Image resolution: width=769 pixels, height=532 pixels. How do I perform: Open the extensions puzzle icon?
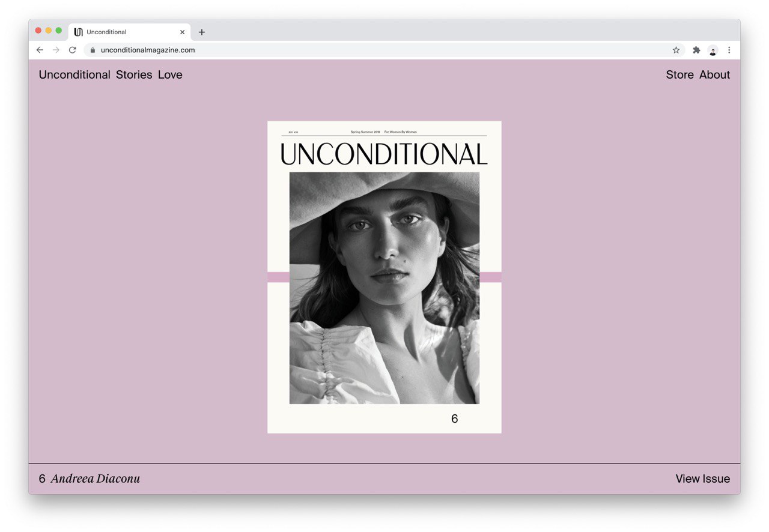pyautogui.click(x=696, y=50)
